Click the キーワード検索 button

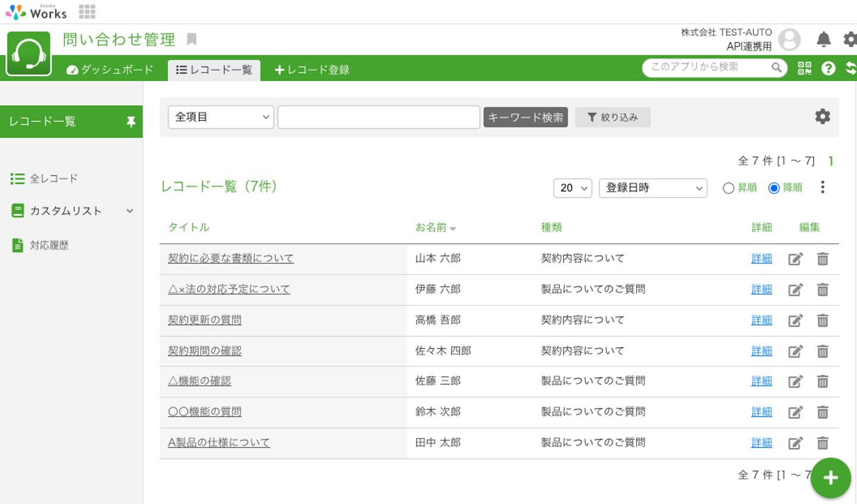click(526, 117)
